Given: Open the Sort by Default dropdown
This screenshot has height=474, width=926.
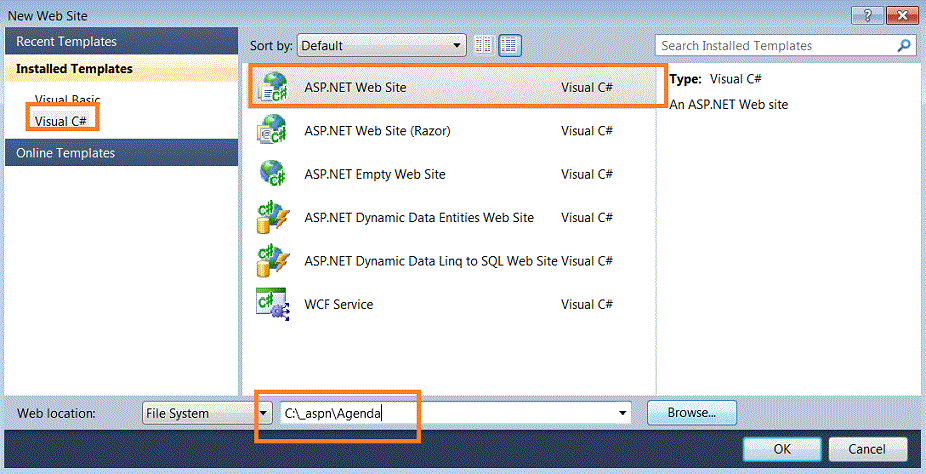Looking at the screenshot, I should pos(382,45).
